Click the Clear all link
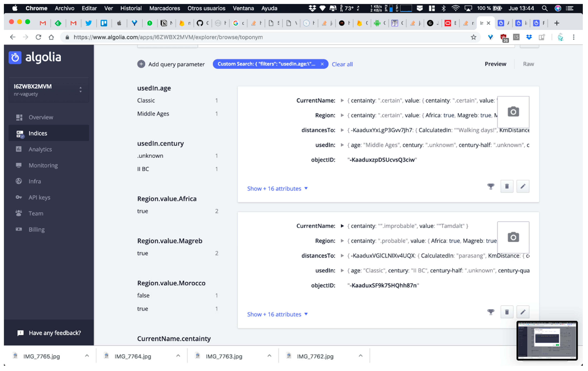Screen dimensions: 588x371 pos(342,64)
